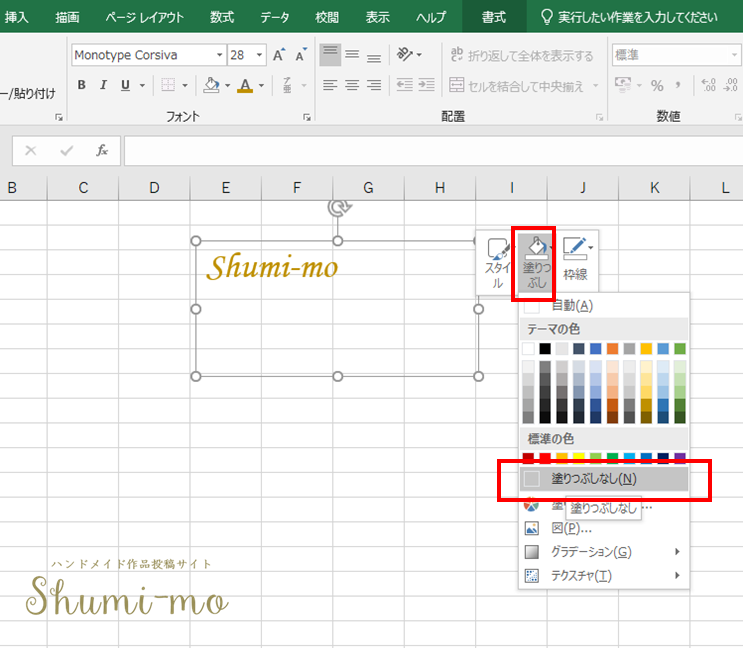Decrease font size with small A

coord(301,55)
